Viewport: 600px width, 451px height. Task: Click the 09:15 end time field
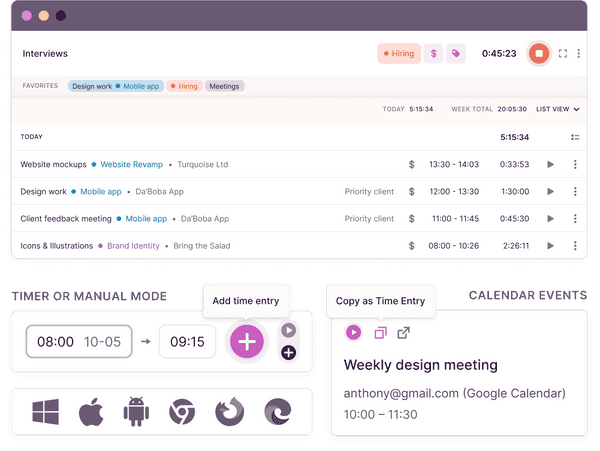pyautogui.click(x=187, y=342)
